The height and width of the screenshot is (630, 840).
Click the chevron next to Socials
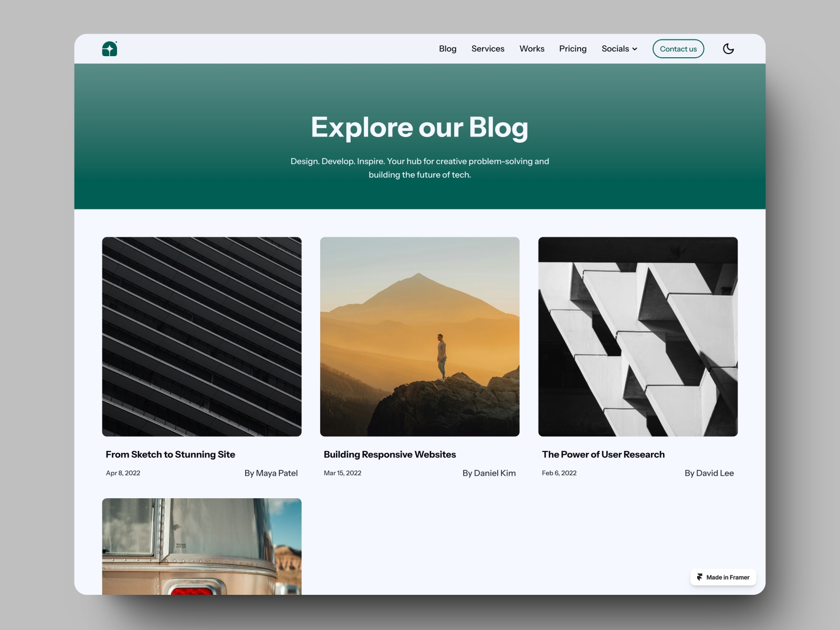(635, 49)
